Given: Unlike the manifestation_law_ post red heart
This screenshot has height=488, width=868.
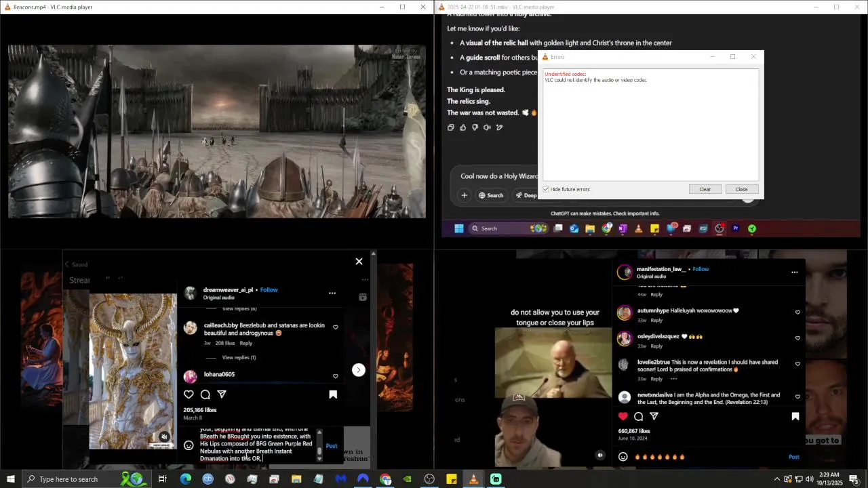Looking at the screenshot, I should 623,416.
